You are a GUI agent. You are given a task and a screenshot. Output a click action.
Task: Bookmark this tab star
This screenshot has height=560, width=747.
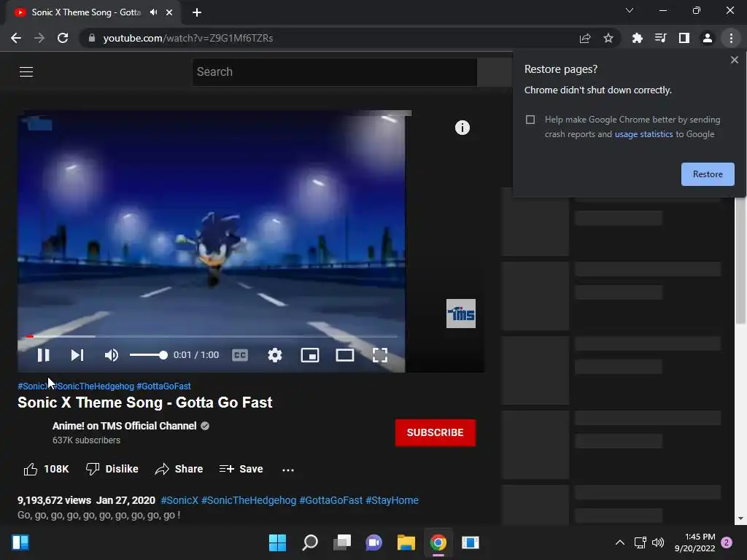608,38
